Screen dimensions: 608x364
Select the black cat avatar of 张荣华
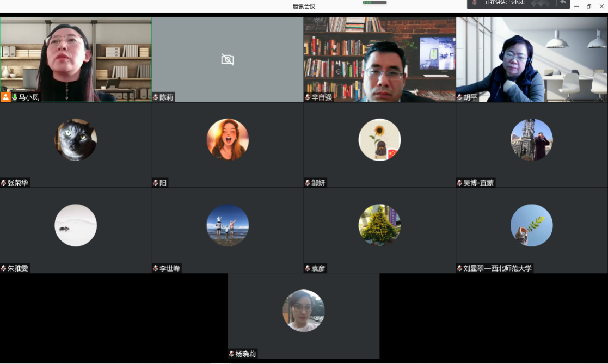(76, 140)
